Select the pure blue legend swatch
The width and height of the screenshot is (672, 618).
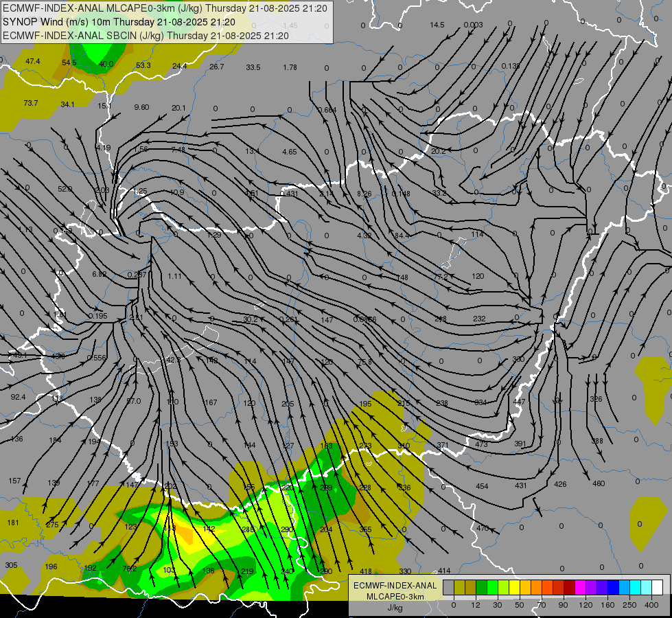click(x=614, y=588)
